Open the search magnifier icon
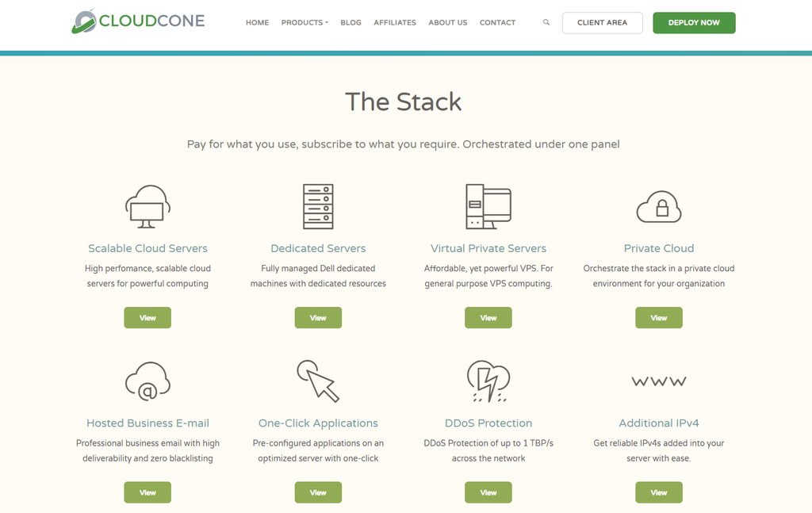This screenshot has width=812, height=513. click(x=546, y=22)
